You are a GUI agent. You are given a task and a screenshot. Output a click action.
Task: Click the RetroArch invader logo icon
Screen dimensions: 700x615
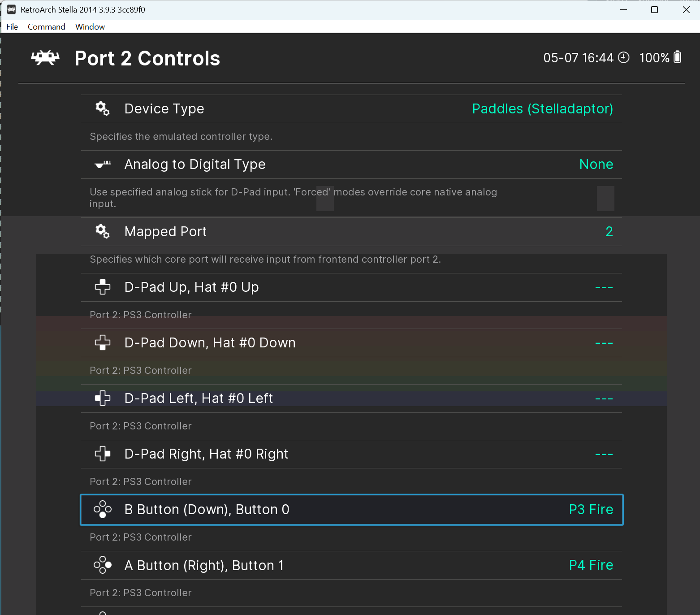(45, 58)
